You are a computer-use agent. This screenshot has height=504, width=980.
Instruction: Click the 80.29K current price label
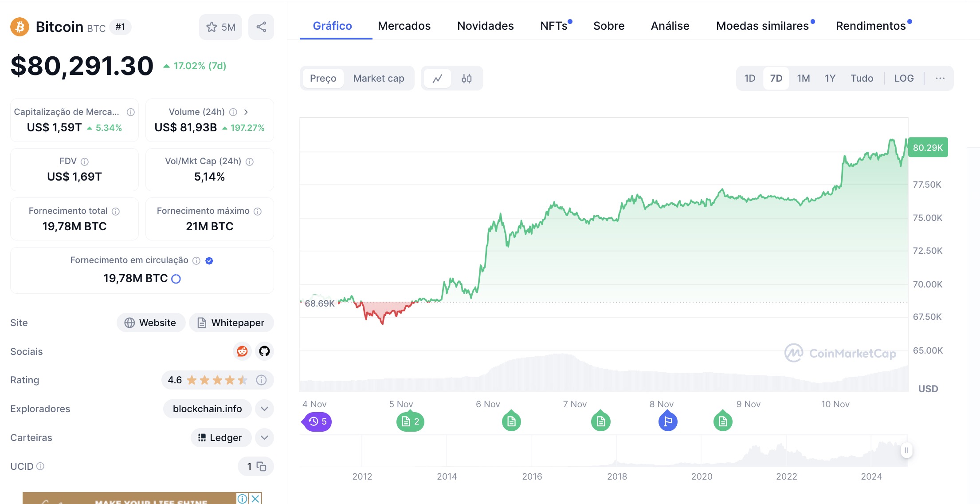[928, 147]
